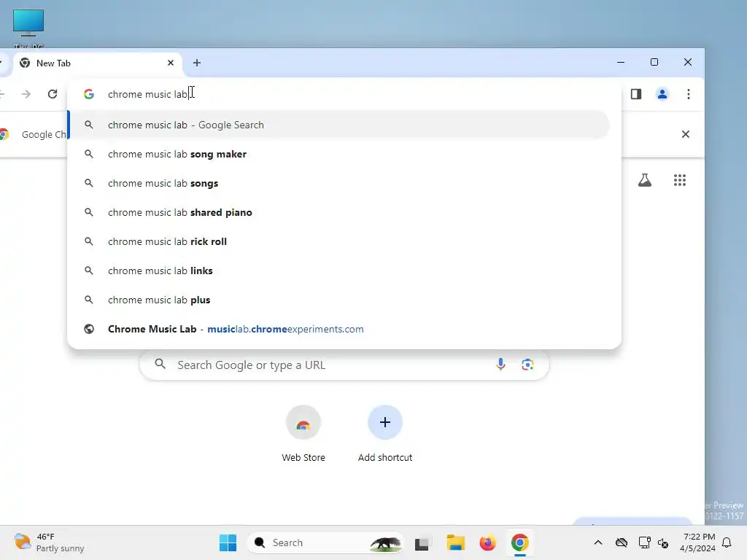Click the muted volume tray icon
Viewport: 747px width, 560px height.
pos(663,542)
